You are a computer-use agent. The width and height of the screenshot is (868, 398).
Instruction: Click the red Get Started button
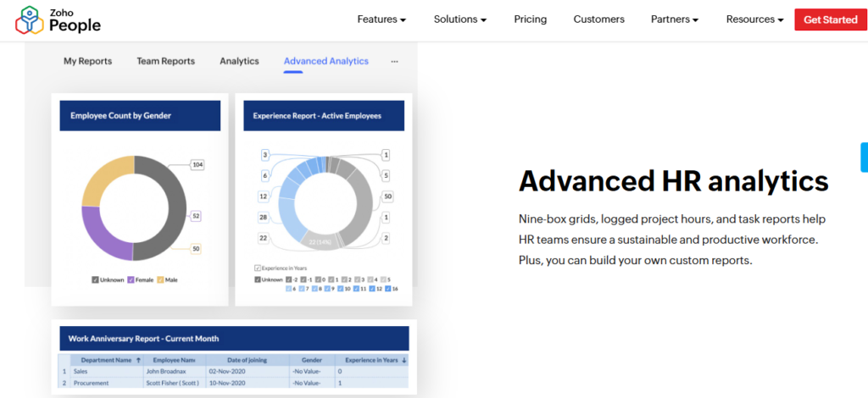[x=831, y=20]
